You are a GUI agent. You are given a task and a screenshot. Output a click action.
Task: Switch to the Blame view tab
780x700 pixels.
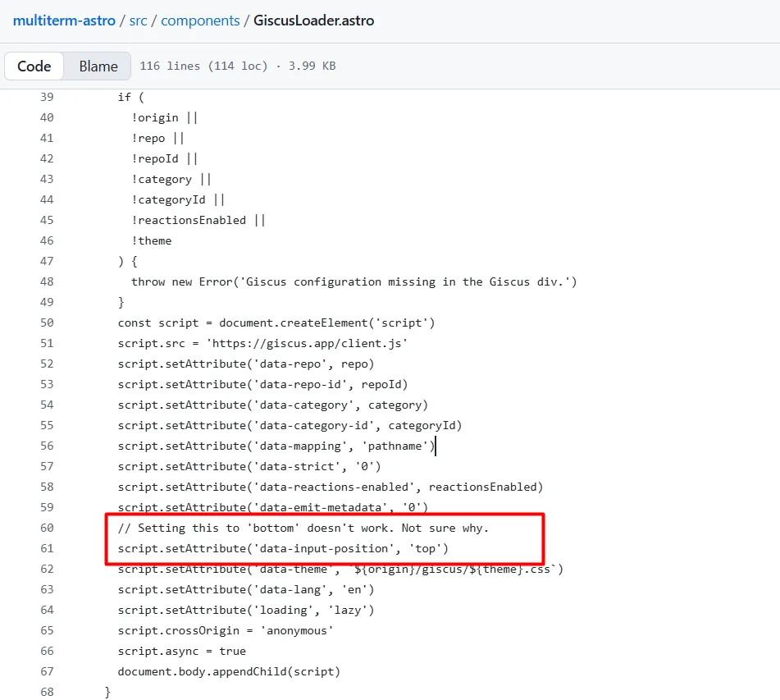click(98, 66)
